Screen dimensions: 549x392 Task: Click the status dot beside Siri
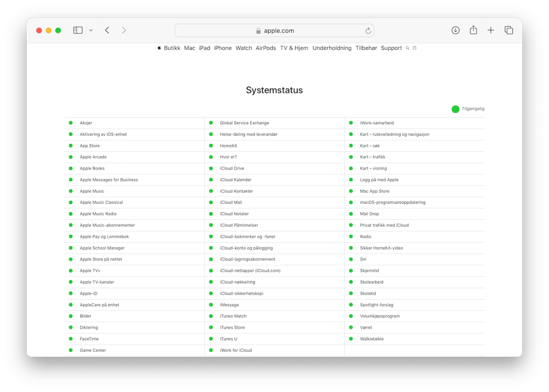coord(351,259)
